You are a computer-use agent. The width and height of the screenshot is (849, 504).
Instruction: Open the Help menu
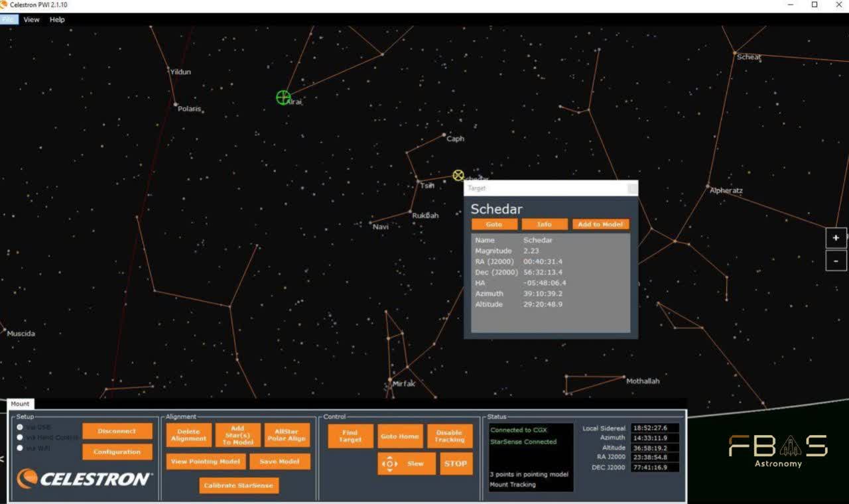[57, 20]
